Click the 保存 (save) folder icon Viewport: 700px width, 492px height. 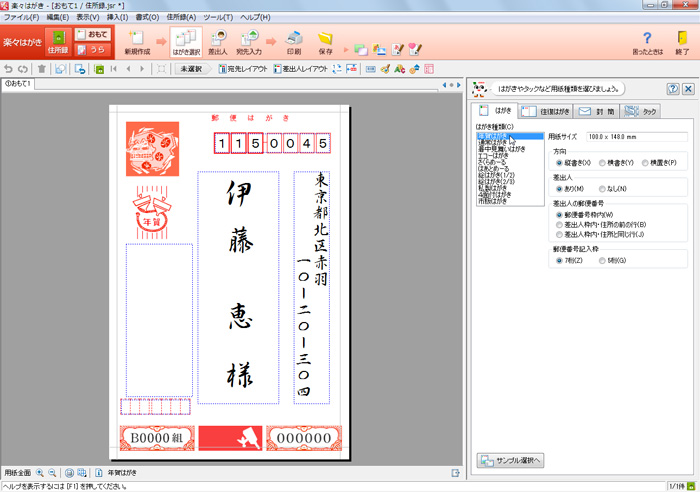pos(326,42)
